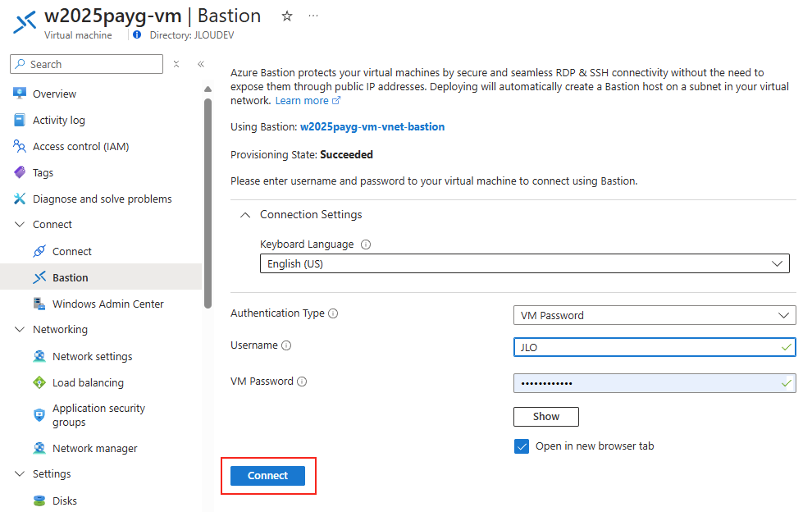Image resolution: width=812 pixels, height=512 pixels.
Task: Open the Learn more link
Action: tap(308, 101)
